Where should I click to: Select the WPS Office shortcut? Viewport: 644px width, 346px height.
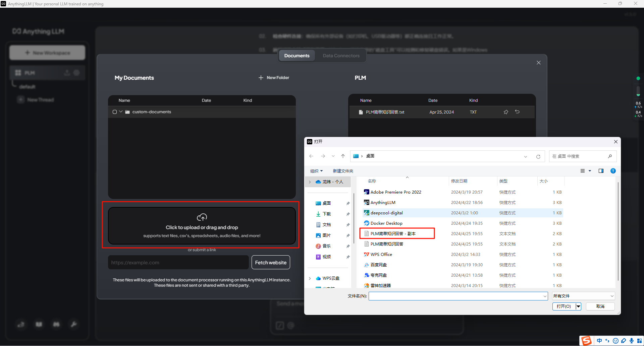tap(463, 255)
